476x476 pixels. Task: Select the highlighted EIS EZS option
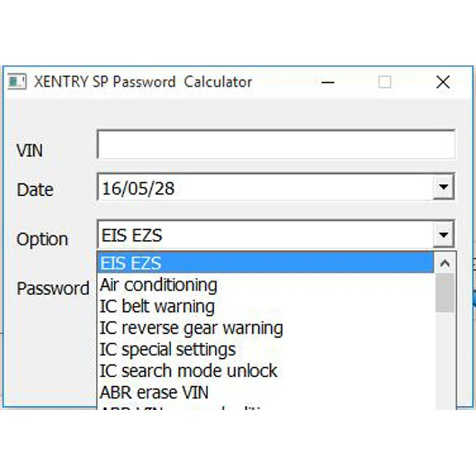pos(265,263)
